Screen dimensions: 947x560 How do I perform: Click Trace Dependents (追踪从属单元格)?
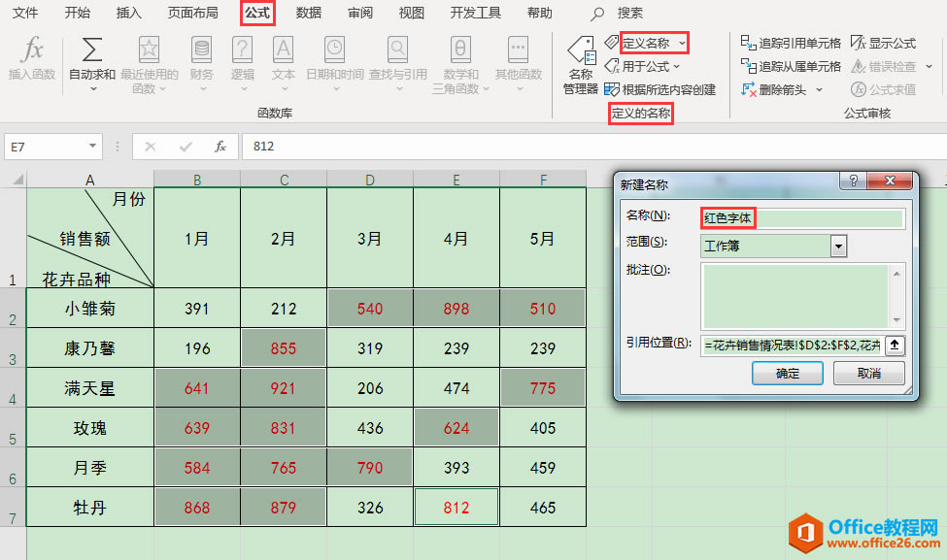tap(791, 66)
